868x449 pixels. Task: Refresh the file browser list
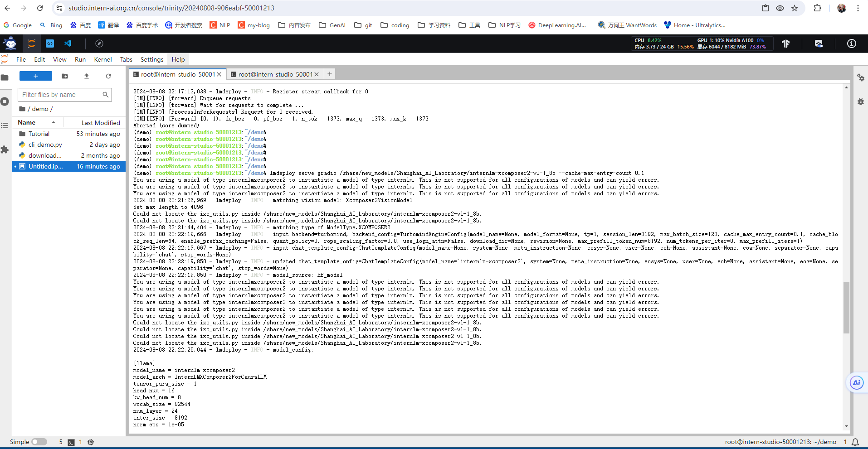108,76
